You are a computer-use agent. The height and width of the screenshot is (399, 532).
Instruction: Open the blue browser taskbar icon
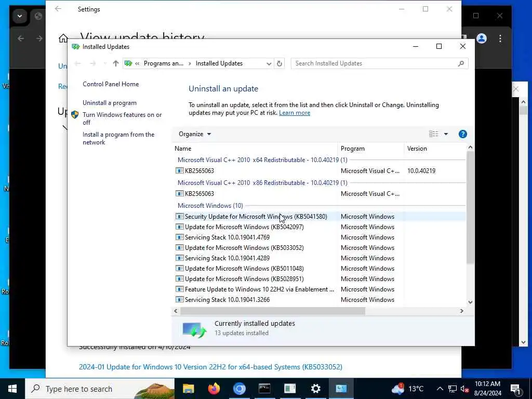[x=239, y=389]
